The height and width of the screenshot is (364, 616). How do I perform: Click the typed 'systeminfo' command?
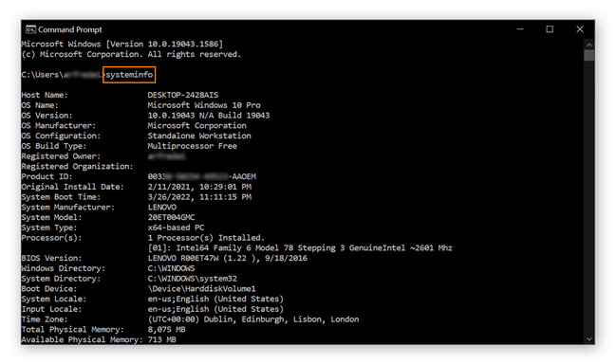tap(129, 75)
